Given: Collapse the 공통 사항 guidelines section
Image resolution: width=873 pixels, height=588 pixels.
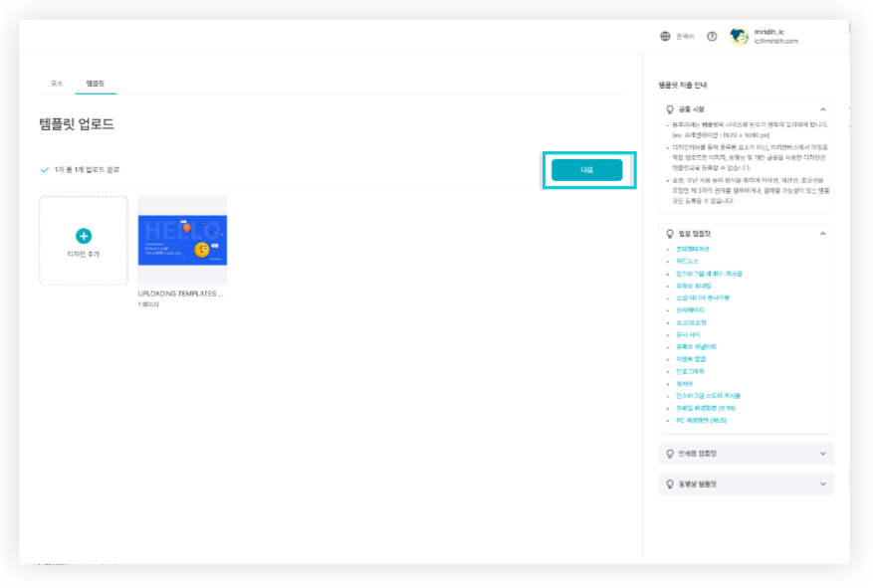Looking at the screenshot, I should 824,108.
